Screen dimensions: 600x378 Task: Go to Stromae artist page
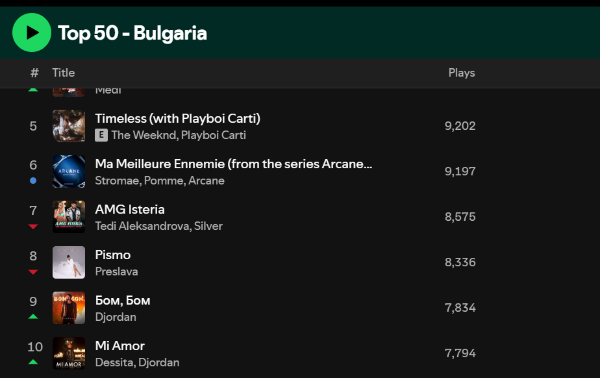(117, 181)
